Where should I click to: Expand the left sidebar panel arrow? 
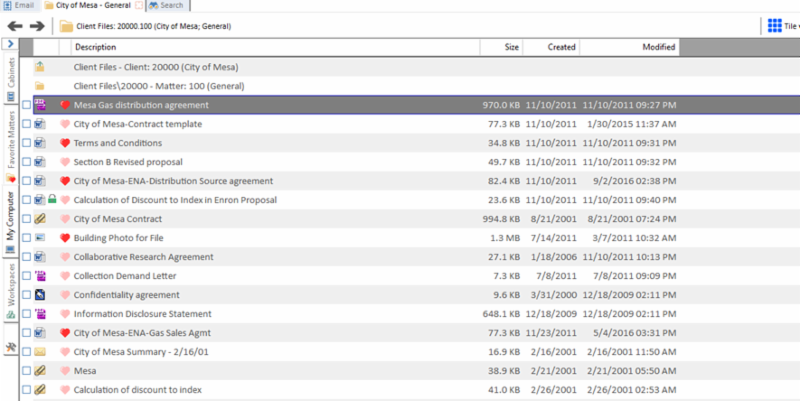tap(9, 46)
